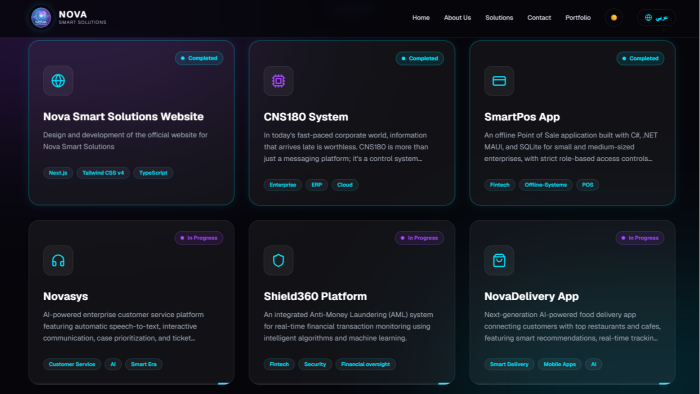Click description starting 'An integrated Anti-Money Laundering'

[x=348, y=326]
